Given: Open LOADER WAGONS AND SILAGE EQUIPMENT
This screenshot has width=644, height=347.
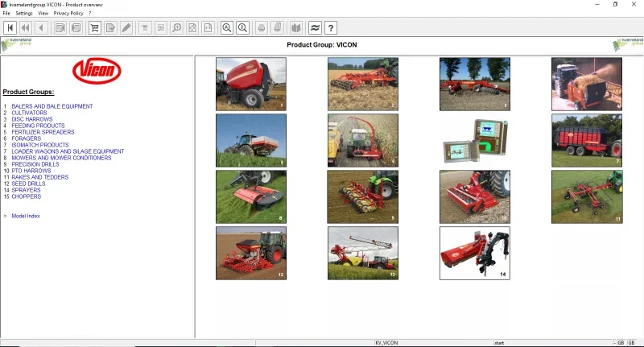Looking at the screenshot, I should pos(68,151).
